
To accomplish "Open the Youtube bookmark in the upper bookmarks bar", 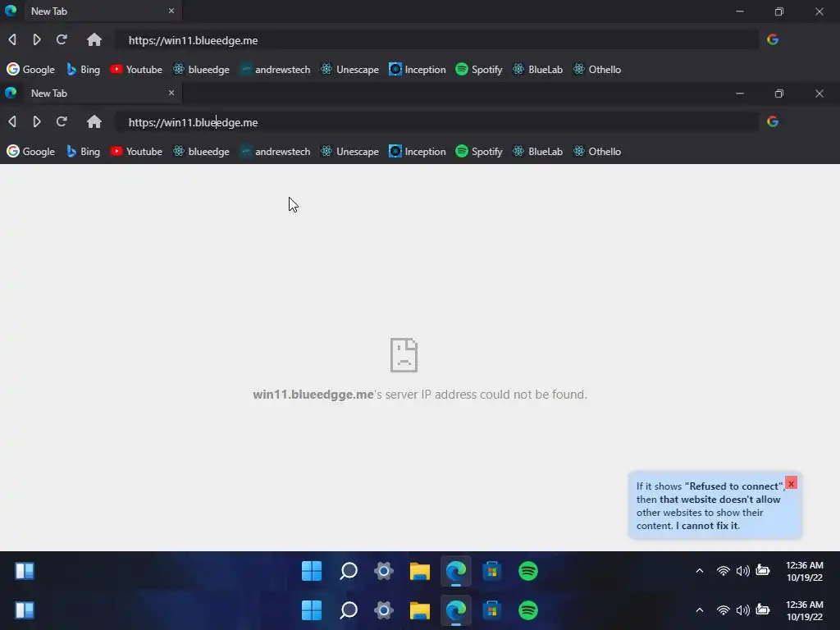I will (x=136, y=69).
